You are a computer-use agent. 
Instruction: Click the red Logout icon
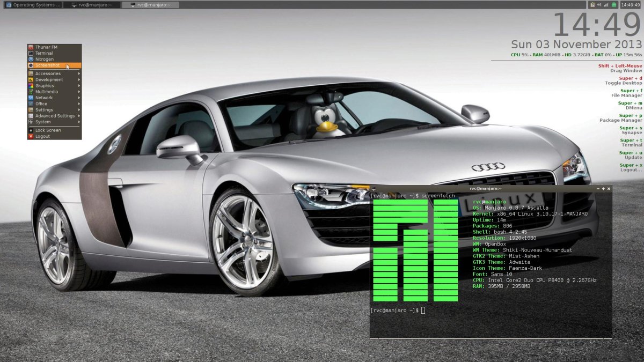pyautogui.click(x=31, y=136)
